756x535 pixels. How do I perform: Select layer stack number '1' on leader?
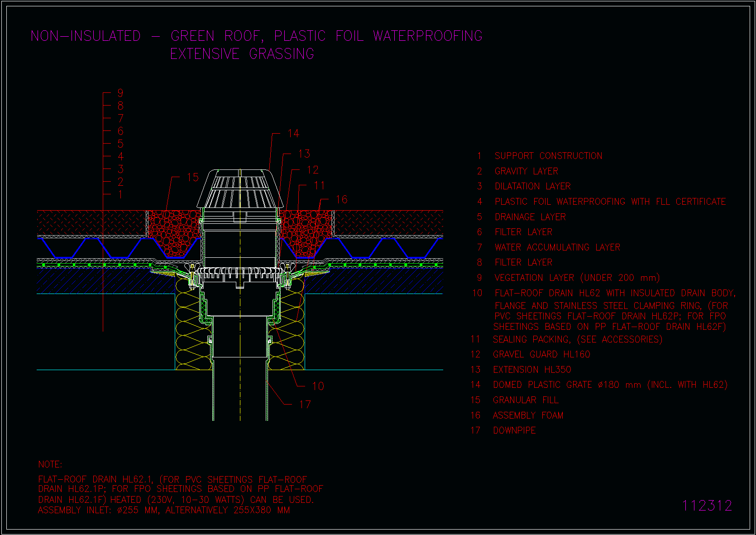(x=120, y=194)
